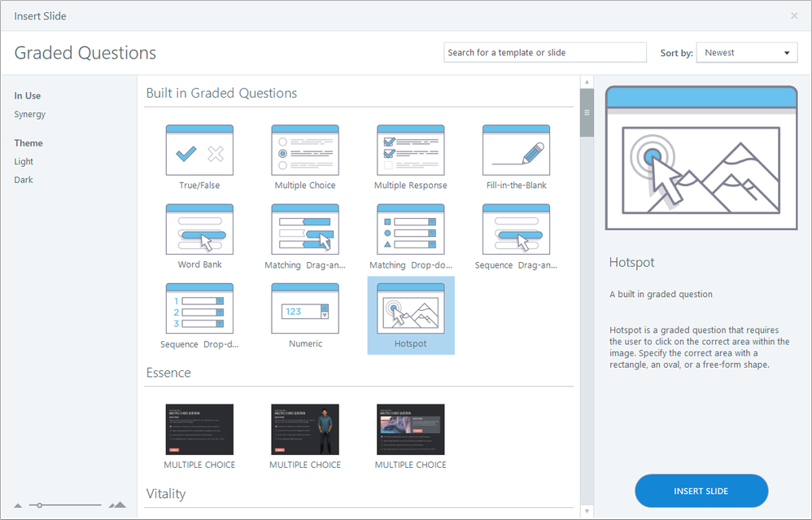Click the scrollbar down arrow

587,511
